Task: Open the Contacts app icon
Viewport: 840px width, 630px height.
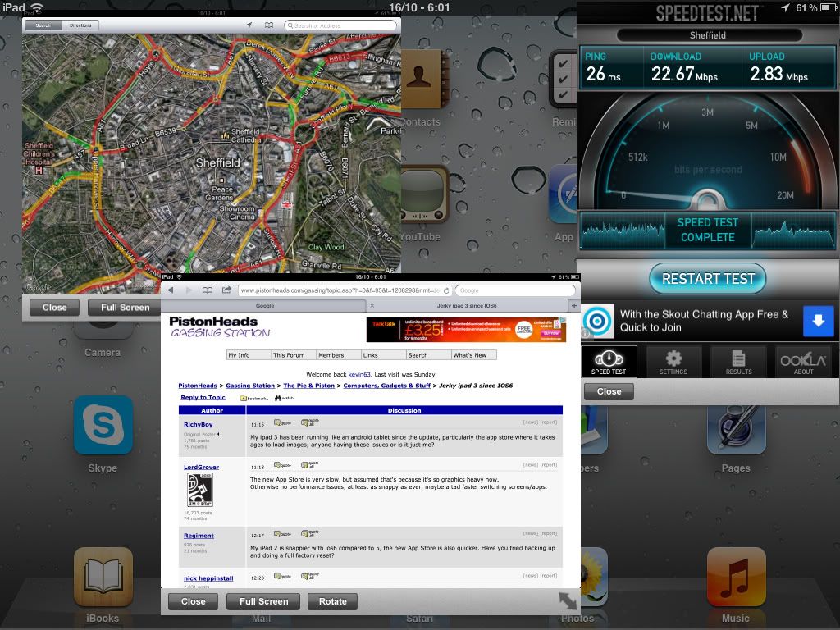Action: pos(426,79)
